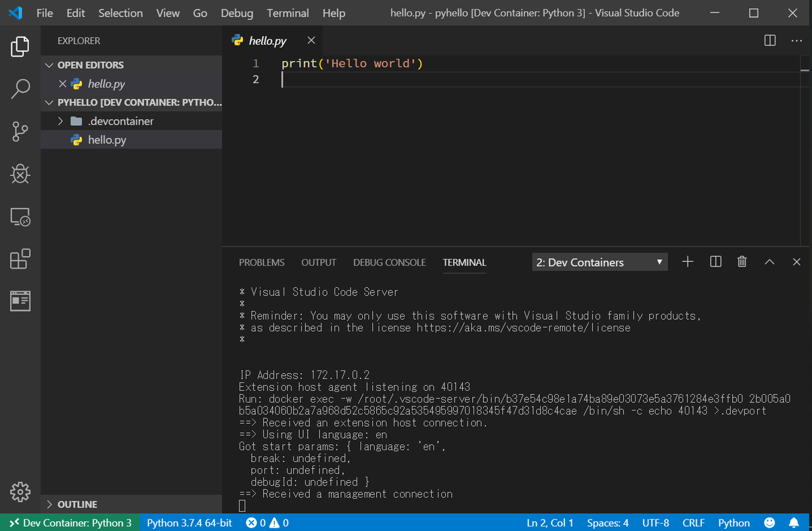Split the terminal panel
812x531 pixels.
pyautogui.click(x=715, y=261)
